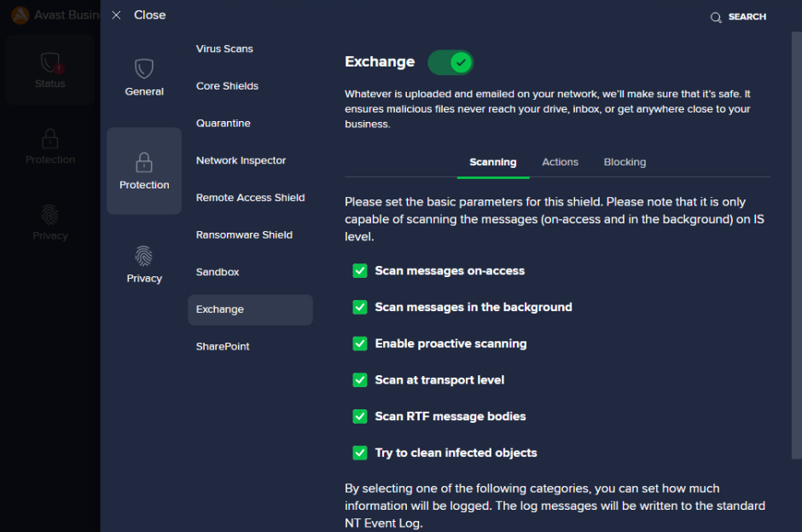The image size is (802, 532).
Task: Open Sandbox settings
Action: 218,272
